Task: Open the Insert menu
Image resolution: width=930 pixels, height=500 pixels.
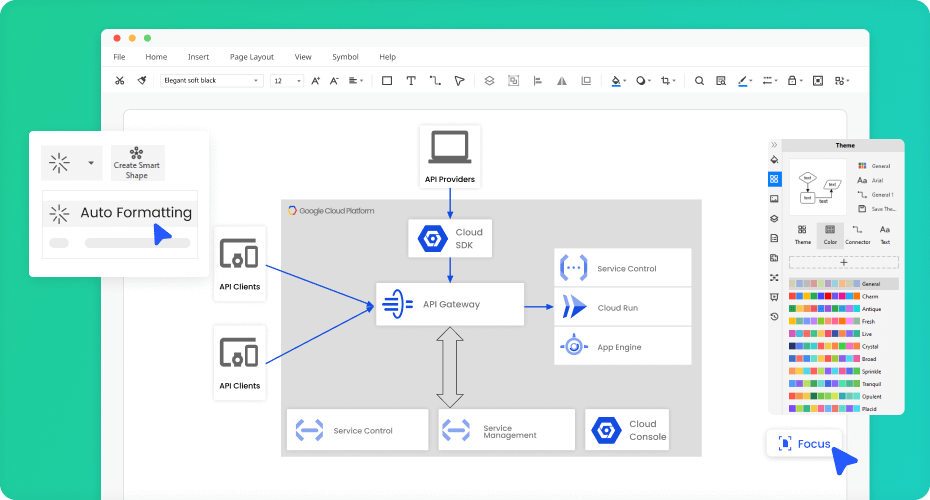Action: point(198,57)
